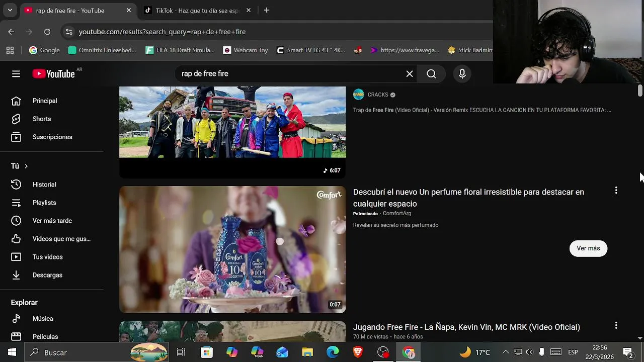
Task: Click the Jugando Free Fire video thumbnail
Action: point(232,332)
